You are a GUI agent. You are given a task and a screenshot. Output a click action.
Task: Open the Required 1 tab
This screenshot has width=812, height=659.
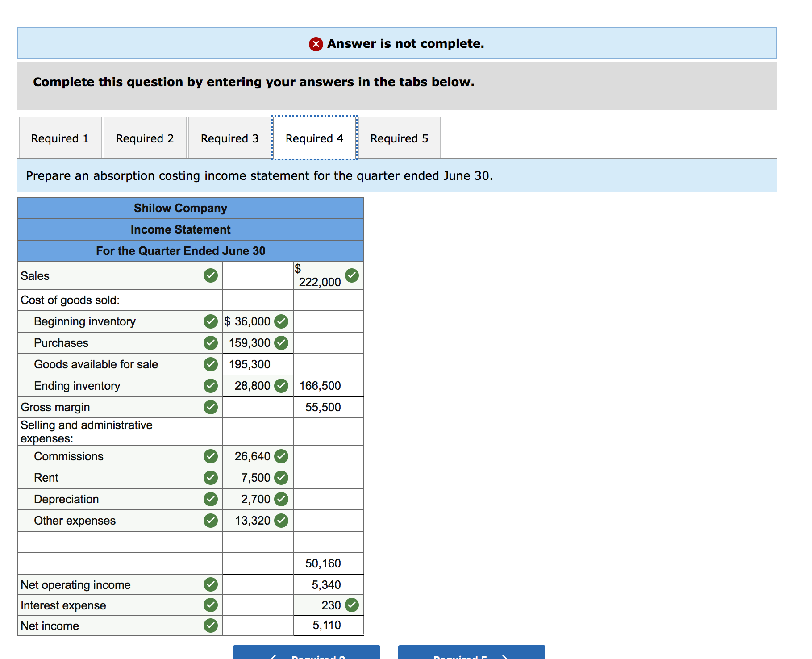click(60, 138)
